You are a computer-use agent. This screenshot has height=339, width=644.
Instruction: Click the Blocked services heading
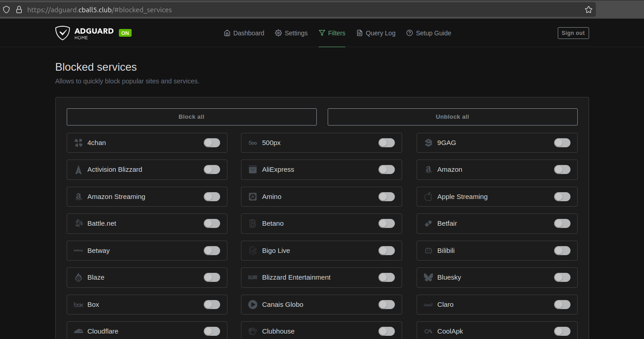(96, 67)
